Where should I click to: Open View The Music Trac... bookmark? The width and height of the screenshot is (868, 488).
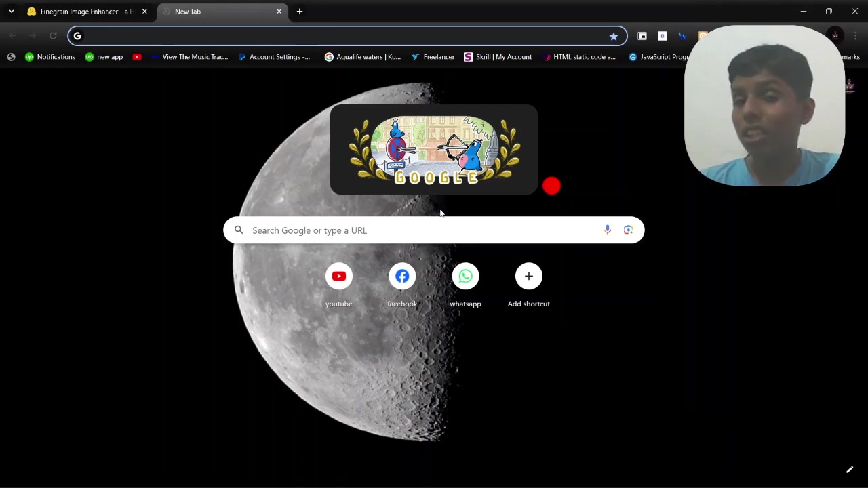(190, 57)
